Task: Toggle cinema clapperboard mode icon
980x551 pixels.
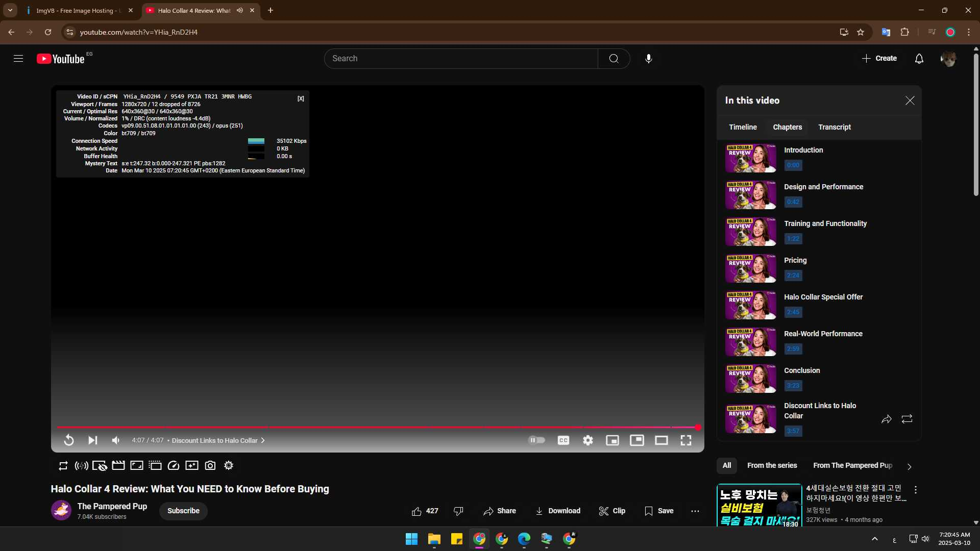Action: coord(118,465)
